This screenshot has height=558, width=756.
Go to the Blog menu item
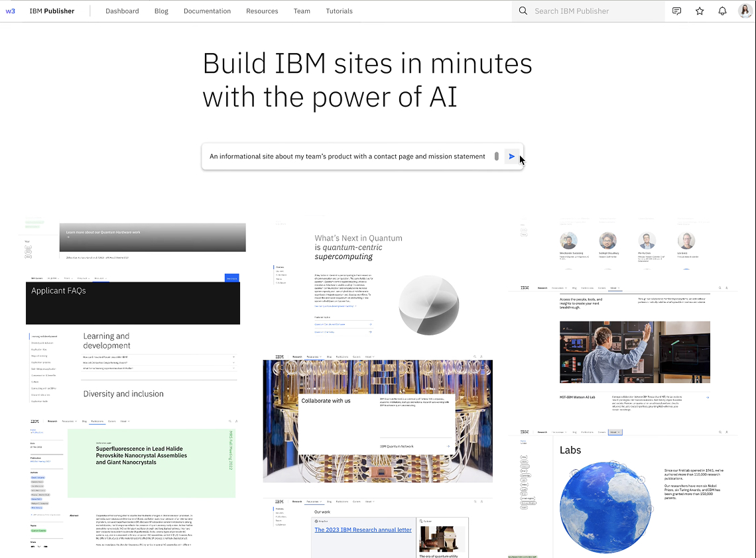161,11
